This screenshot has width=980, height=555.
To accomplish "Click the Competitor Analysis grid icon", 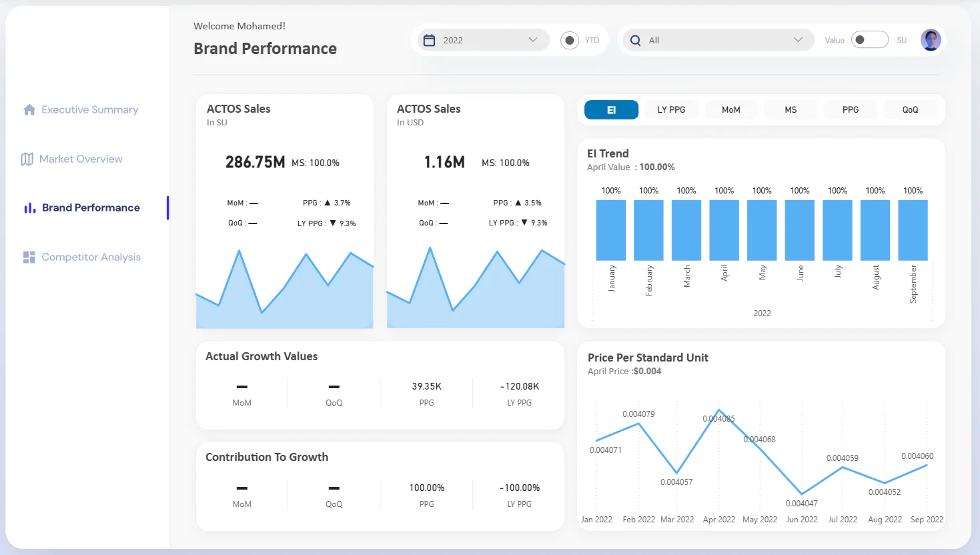I will (x=29, y=257).
